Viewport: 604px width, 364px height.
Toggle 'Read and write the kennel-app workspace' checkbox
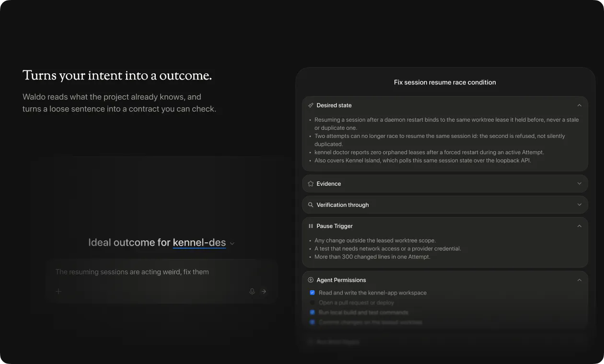point(313,293)
